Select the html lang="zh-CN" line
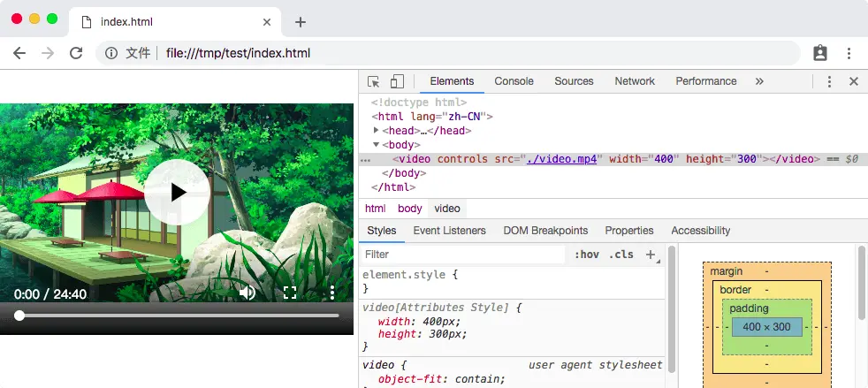 point(431,117)
